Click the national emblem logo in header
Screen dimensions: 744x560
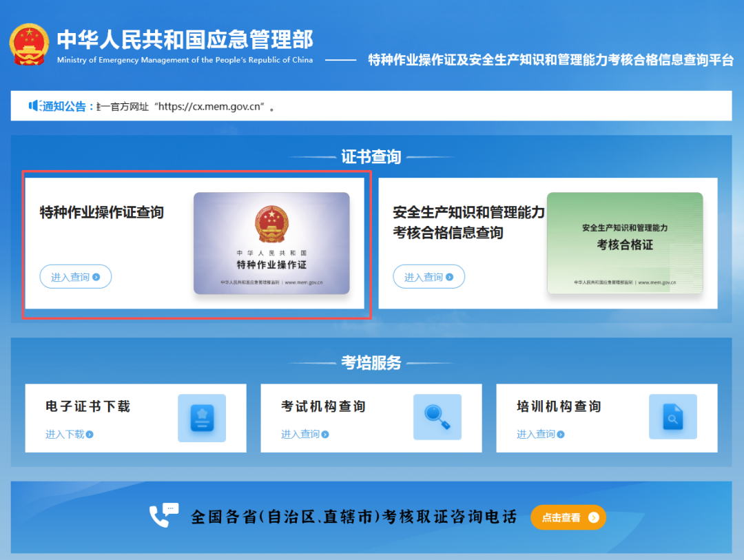[x=29, y=44]
